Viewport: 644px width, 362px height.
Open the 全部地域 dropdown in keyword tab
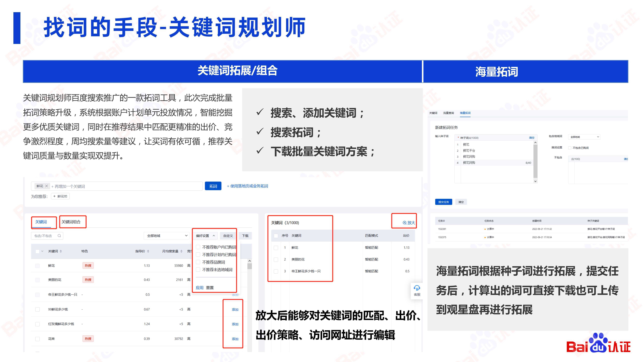coord(167,236)
